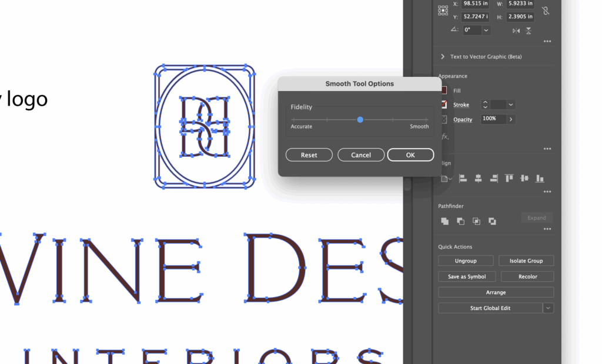The width and height of the screenshot is (602, 364).
Task: Click the Y position input field
Action: point(475,16)
